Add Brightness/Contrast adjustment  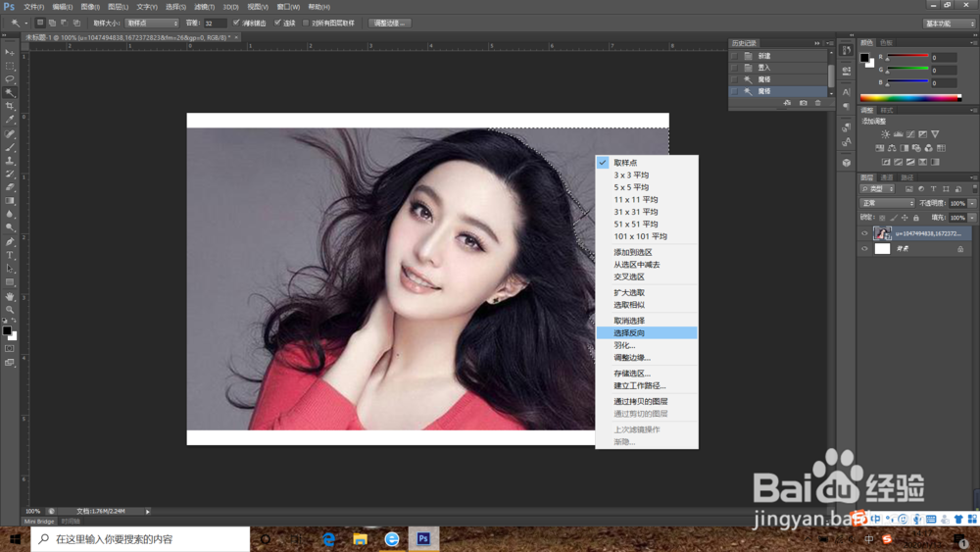[x=885, y=134]
